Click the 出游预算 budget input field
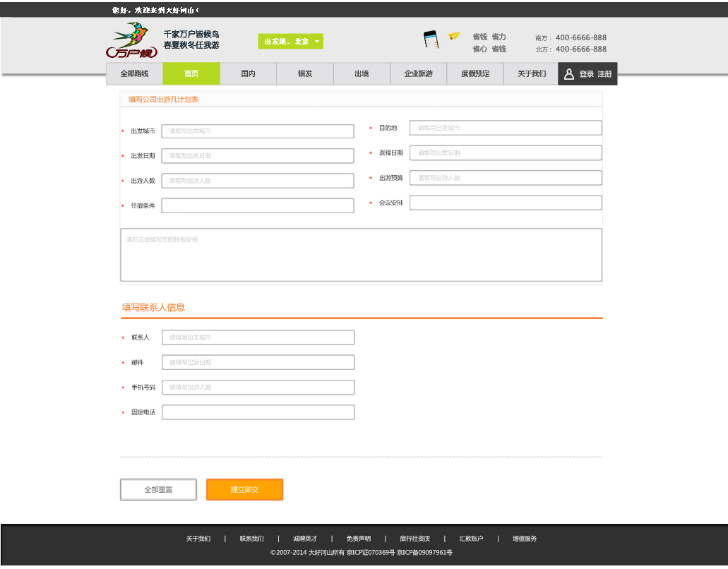The height and width of the screenshot is (569, 728). pyautogui.click(x=506, y=178)
